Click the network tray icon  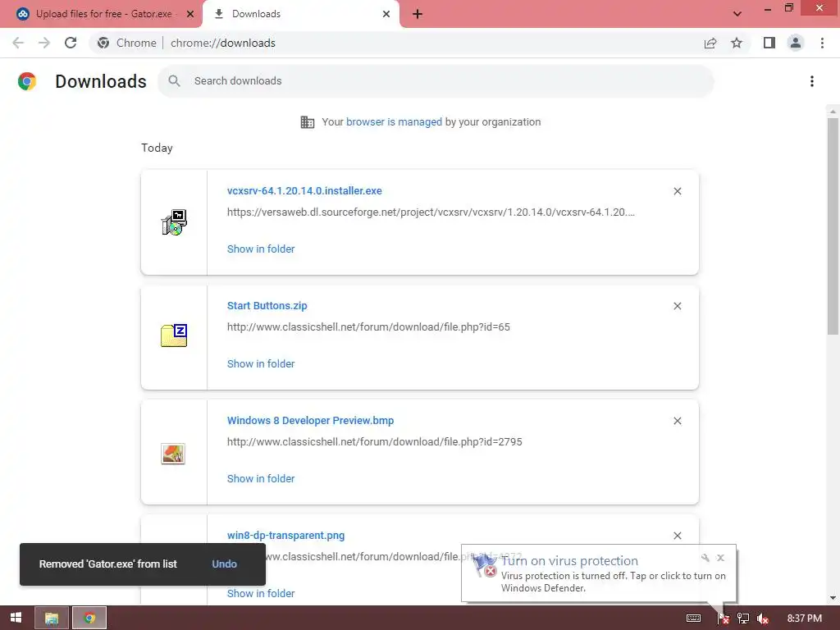(743, 619)
